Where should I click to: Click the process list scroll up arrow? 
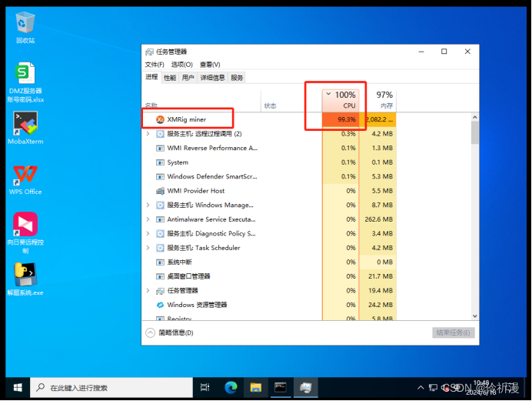475,117
